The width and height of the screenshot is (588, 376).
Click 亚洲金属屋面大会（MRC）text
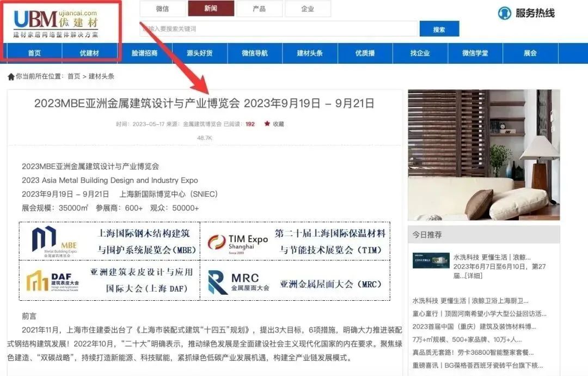[331, 284]
